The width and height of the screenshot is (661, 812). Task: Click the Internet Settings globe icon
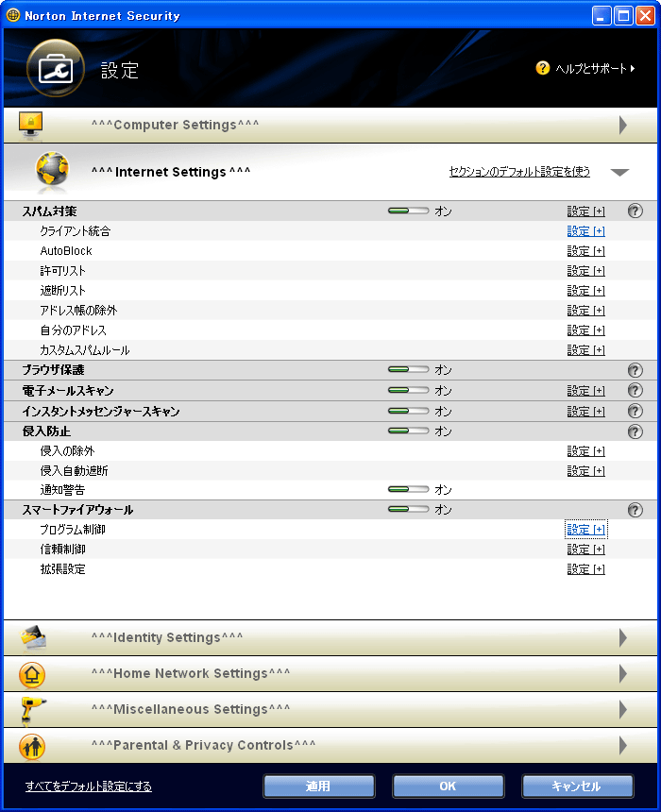tap(52, 169)
